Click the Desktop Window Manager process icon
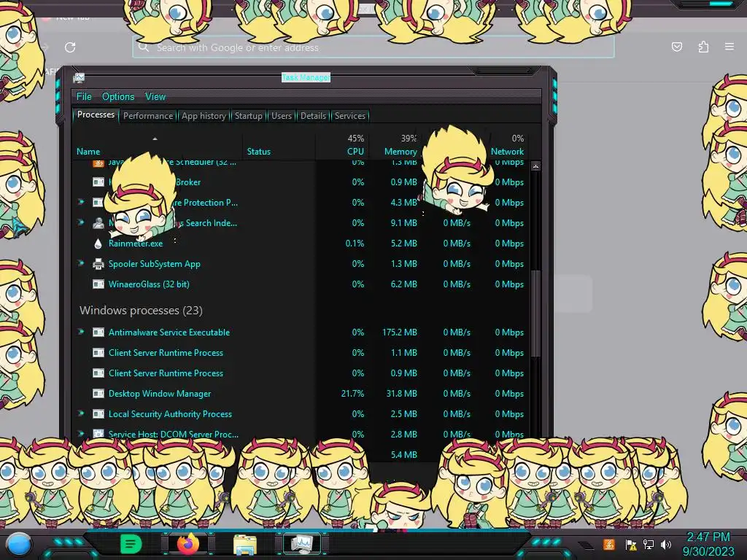747x560 pixels. (x=98, y=394)
